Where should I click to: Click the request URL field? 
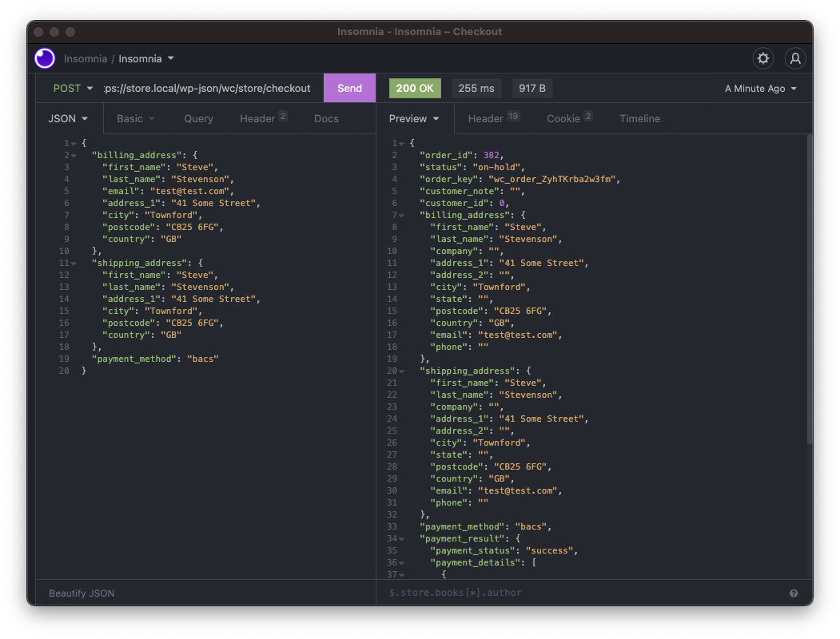[x=208, y=89]
